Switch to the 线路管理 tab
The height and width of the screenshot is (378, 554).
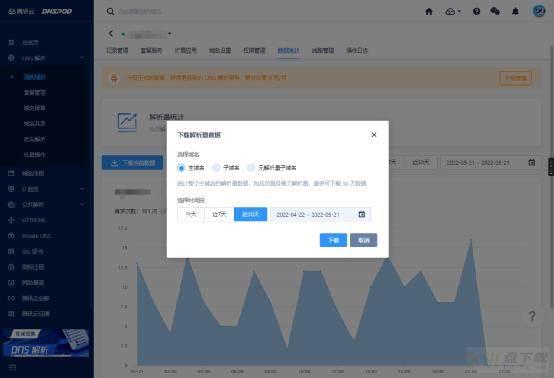click(323, 51)
